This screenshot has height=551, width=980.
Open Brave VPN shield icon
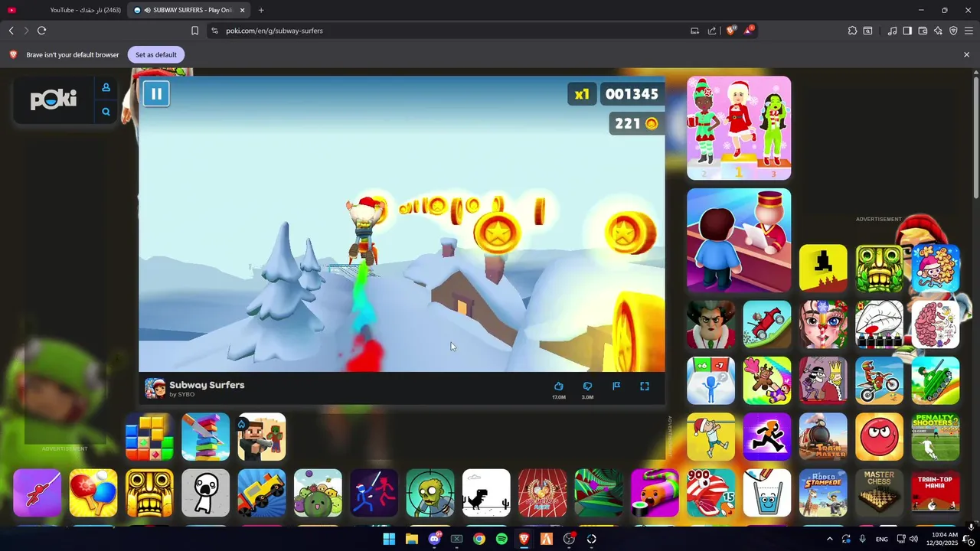[x=953, y=31]
